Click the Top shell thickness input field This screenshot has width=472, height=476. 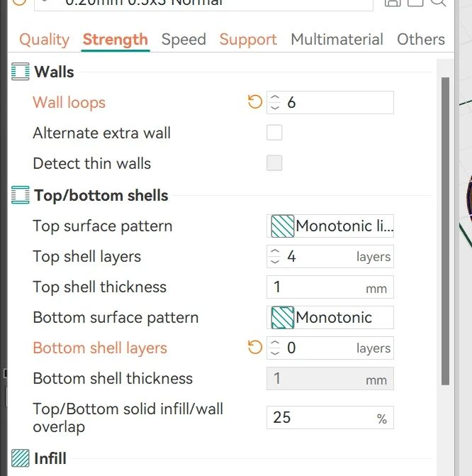(x=330, y=287)
